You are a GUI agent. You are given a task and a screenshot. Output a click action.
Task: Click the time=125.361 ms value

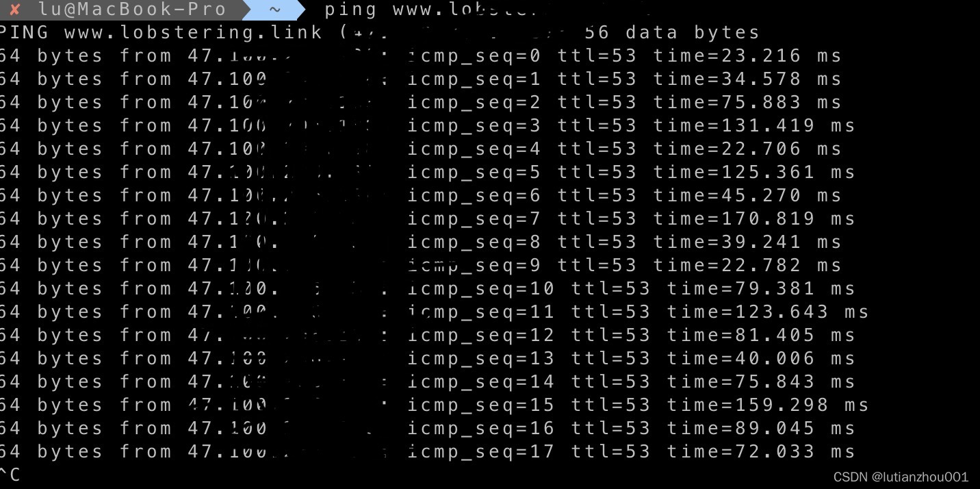click(x=754, y=173)
